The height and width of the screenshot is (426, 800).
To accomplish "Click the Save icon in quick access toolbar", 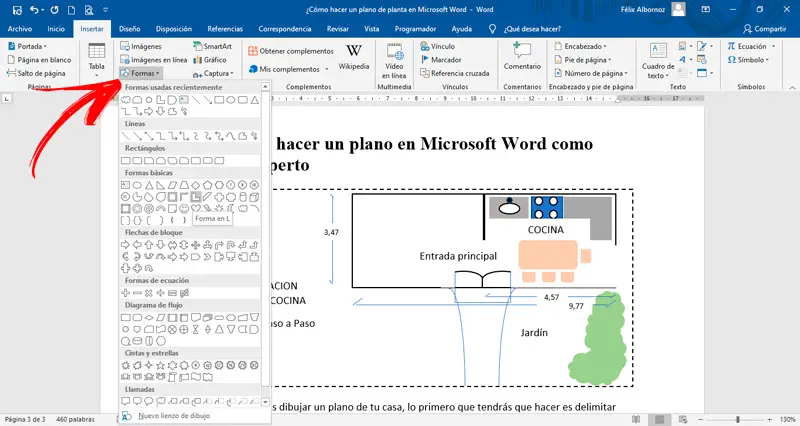I will coord(17,10).
